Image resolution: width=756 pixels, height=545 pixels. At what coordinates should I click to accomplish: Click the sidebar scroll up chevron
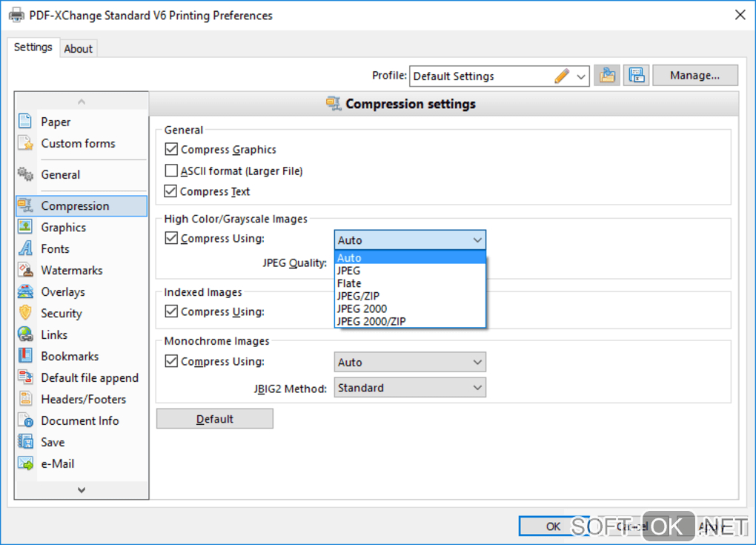(x=82, y=102)
